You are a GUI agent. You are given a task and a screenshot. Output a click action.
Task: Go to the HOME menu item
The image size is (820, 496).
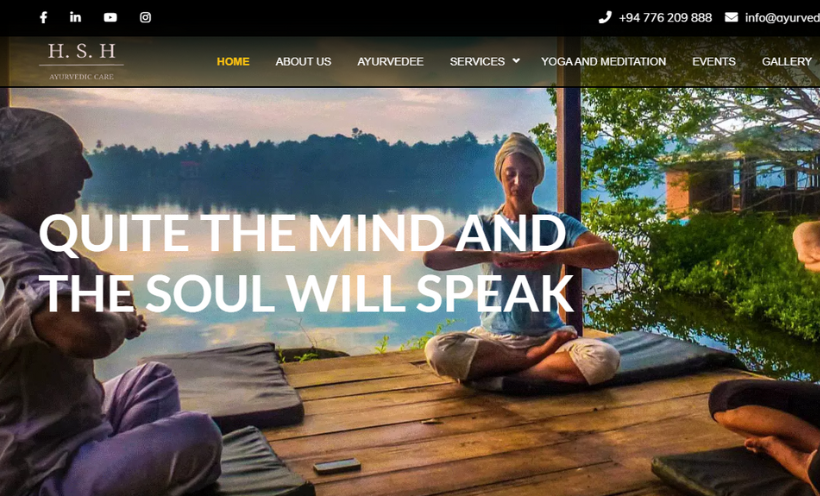[x=233, y=62]
